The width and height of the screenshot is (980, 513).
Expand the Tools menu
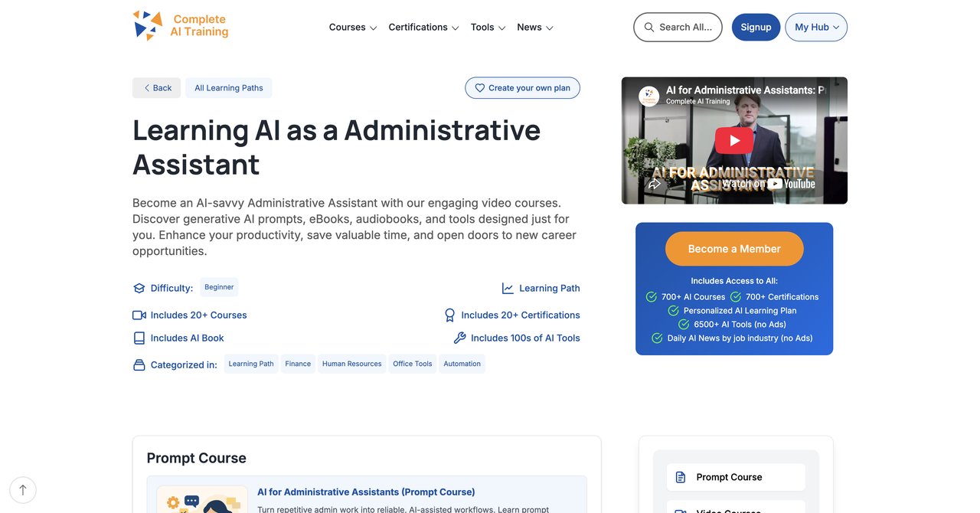(488, 28)
